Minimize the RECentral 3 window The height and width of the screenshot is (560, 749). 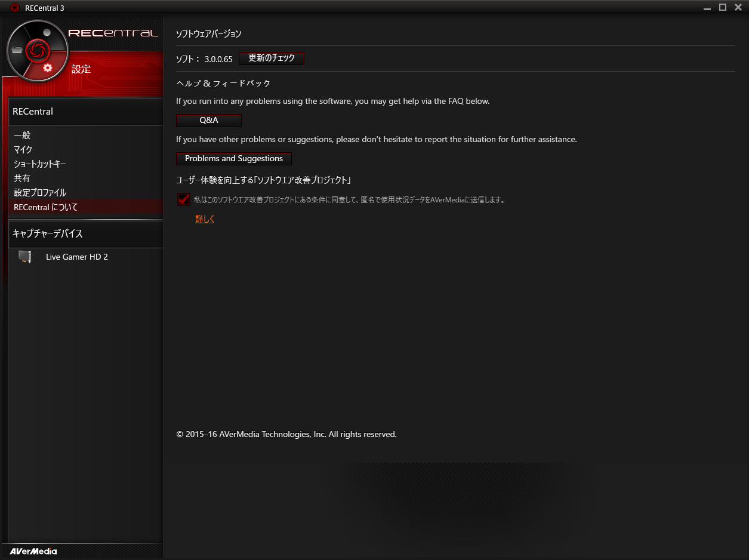tap(707, 8)
